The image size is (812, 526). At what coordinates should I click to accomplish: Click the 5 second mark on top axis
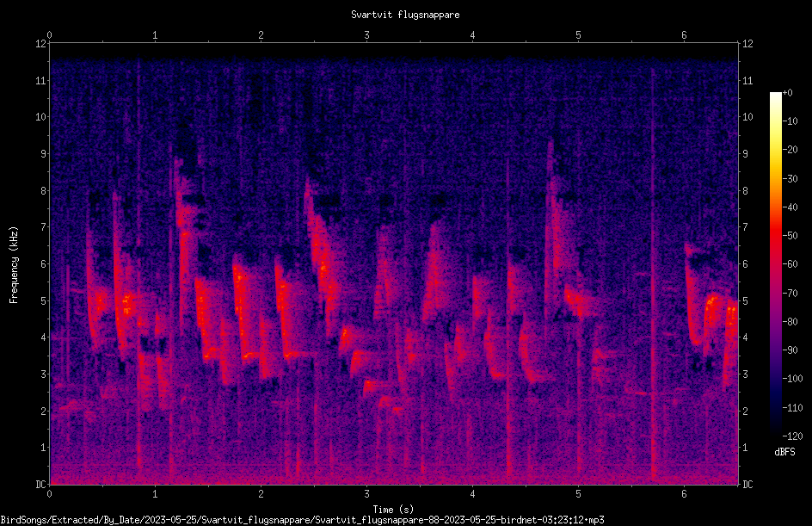pyautogui.click(x=578, y=35)
